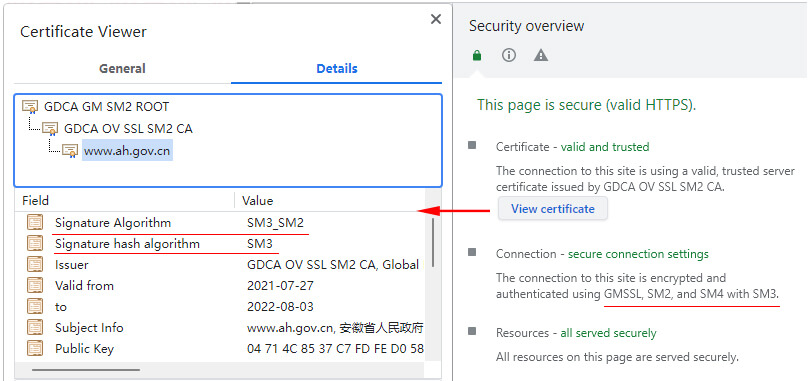Click the 'to' date field icon
The width and height of the screenshot is (812, 381).
click(x=35, y=306)
